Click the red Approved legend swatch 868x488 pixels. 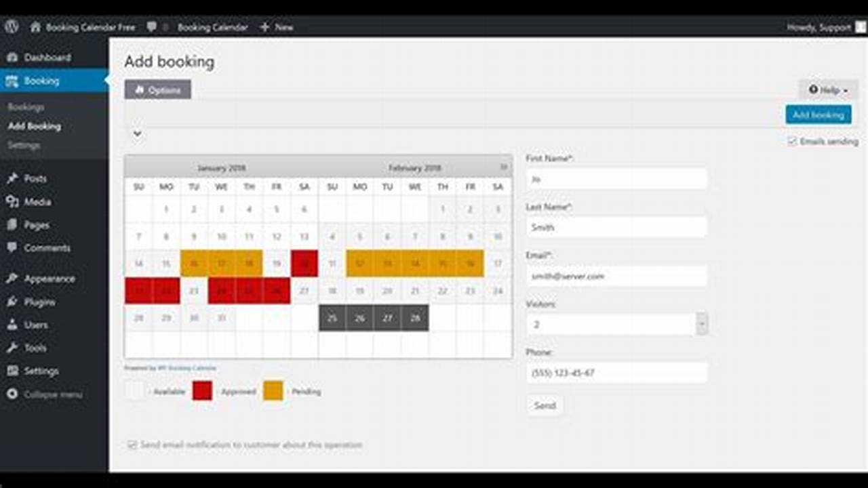[201, 391]
